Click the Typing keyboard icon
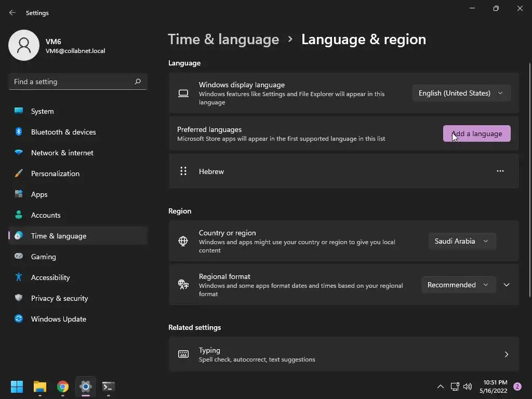 coord(183,354)
